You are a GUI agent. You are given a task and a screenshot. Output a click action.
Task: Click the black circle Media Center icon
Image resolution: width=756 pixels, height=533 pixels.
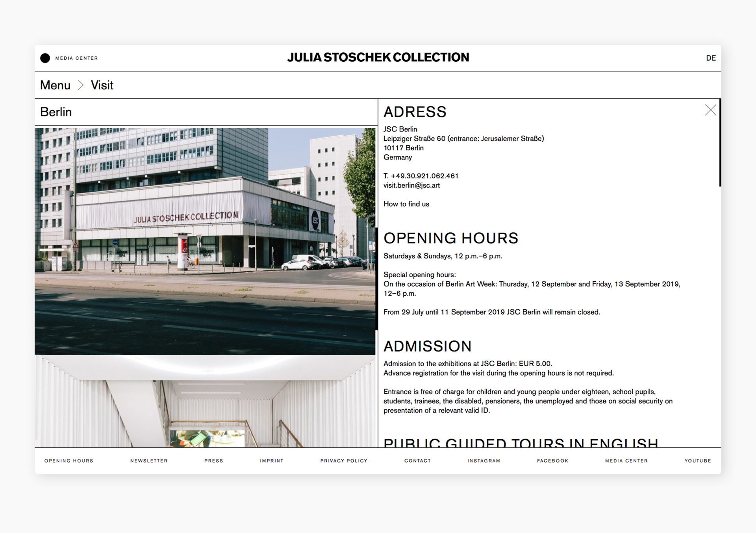coord(45,58)
